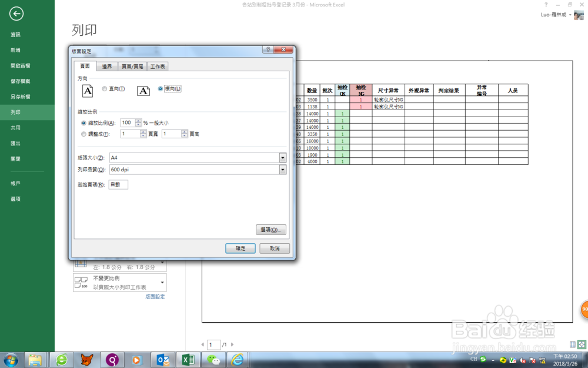Click the 360 security tray icon
588x368 pixels.
pos(503,360)
